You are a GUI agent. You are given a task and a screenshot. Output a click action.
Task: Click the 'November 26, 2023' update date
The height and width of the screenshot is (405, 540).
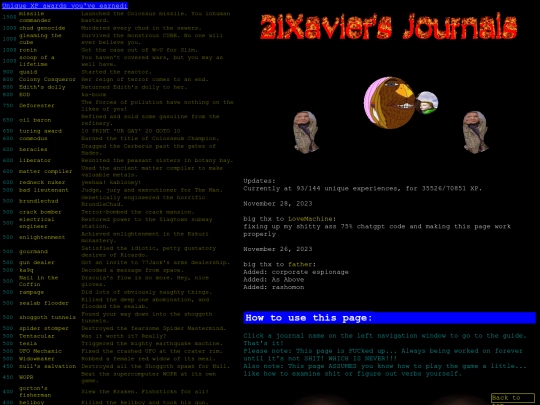pyautogui.click(x=278, y=249)
